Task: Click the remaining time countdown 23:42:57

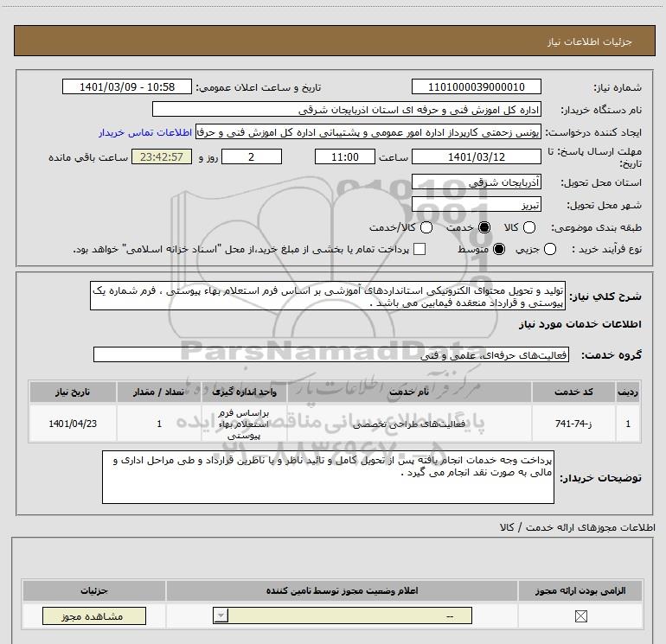Action: coord(162,156)
